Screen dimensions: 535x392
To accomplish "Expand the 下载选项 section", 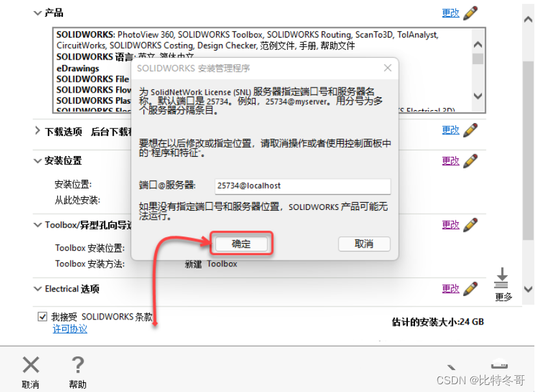I will pos(37,130).
